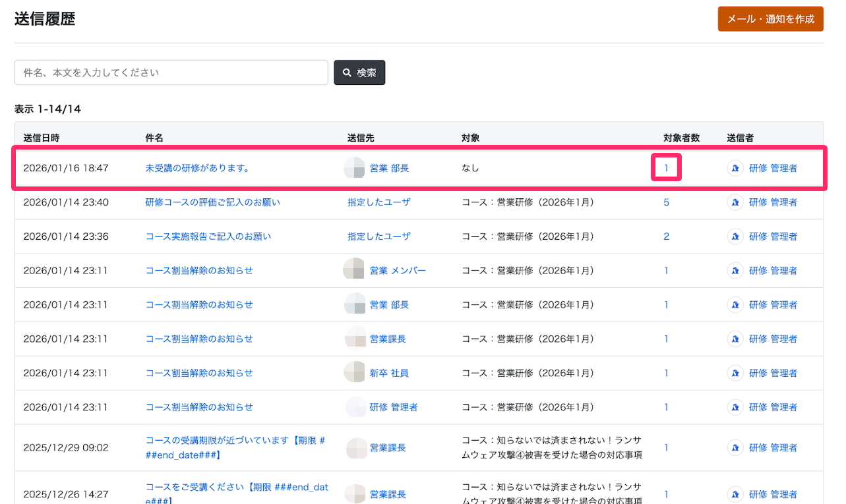Screen dimensions: 846x504
Task: Click the date 2025/12/29 09:02
Action: 66,447
